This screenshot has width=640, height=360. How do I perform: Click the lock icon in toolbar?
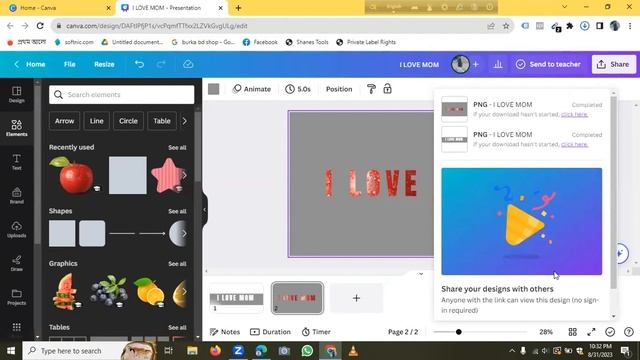[387, 89]
